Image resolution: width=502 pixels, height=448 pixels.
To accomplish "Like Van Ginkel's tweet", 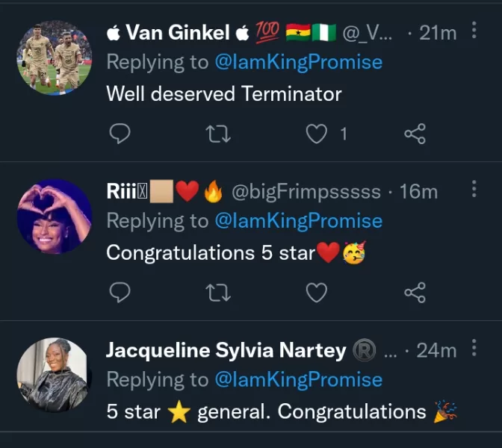I will [x=317, y=134].
